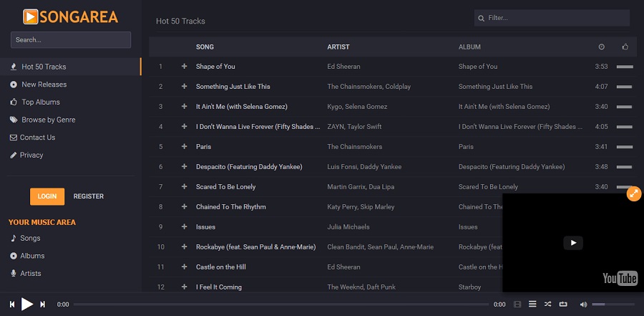Add Castle on the Hill plus icon
Image resolution: width=644 pixels, height=316 pixels.
(184, 267)
